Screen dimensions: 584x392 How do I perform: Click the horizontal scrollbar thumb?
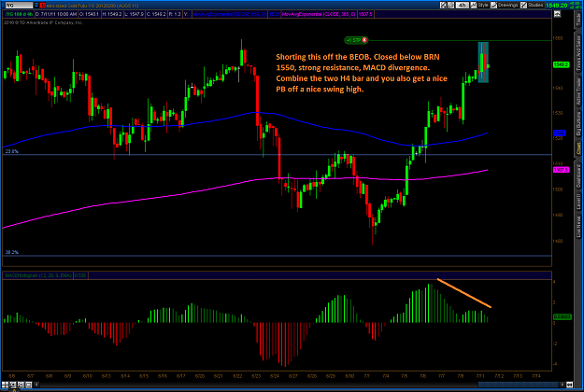click(519, 385)
